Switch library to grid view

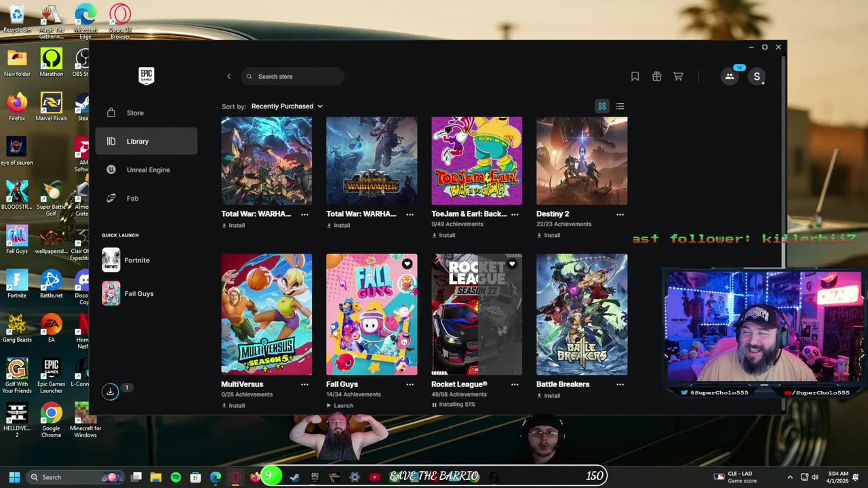coord(602,106)
